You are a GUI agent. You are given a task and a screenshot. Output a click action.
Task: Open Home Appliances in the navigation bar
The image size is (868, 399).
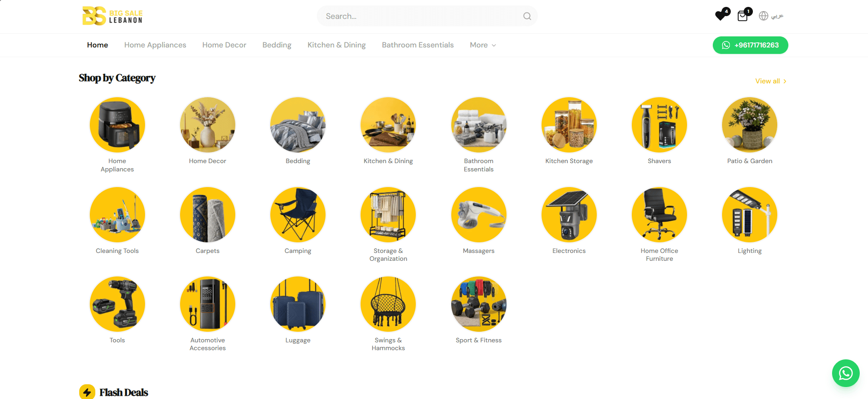click(155, 45)
